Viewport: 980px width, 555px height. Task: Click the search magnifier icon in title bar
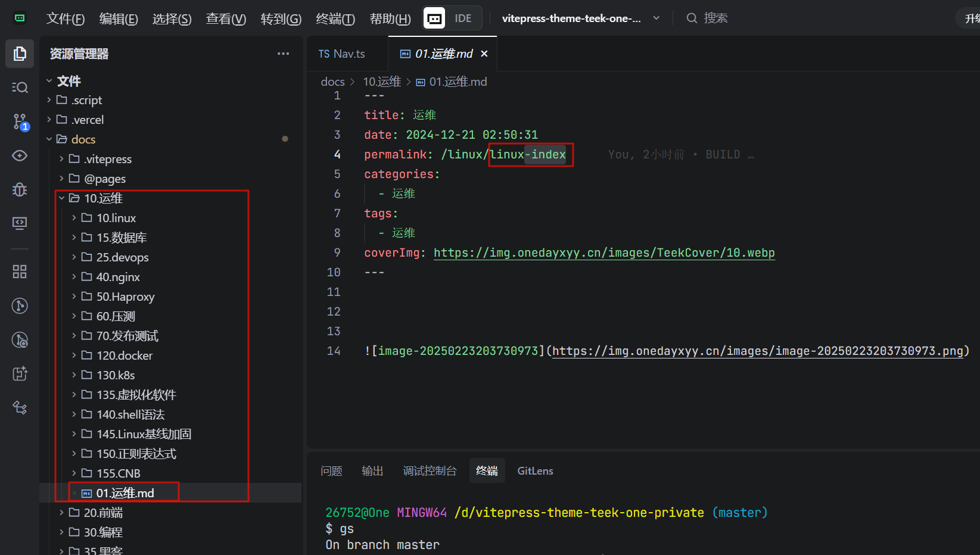691,18
